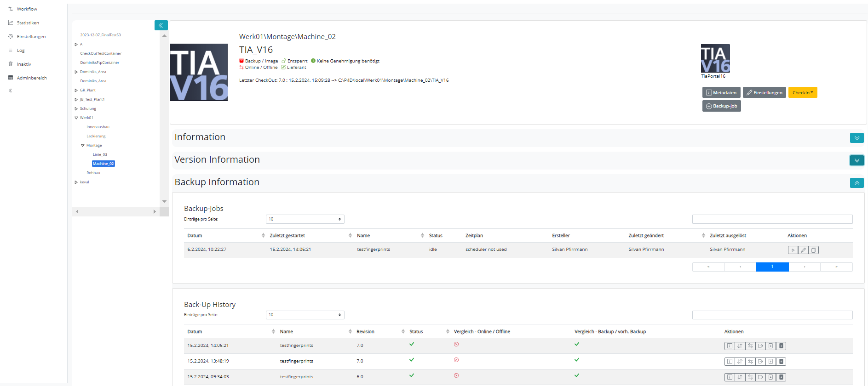Edit the testfingerprints backup job using pencil icon

click(x=803, y=250)
